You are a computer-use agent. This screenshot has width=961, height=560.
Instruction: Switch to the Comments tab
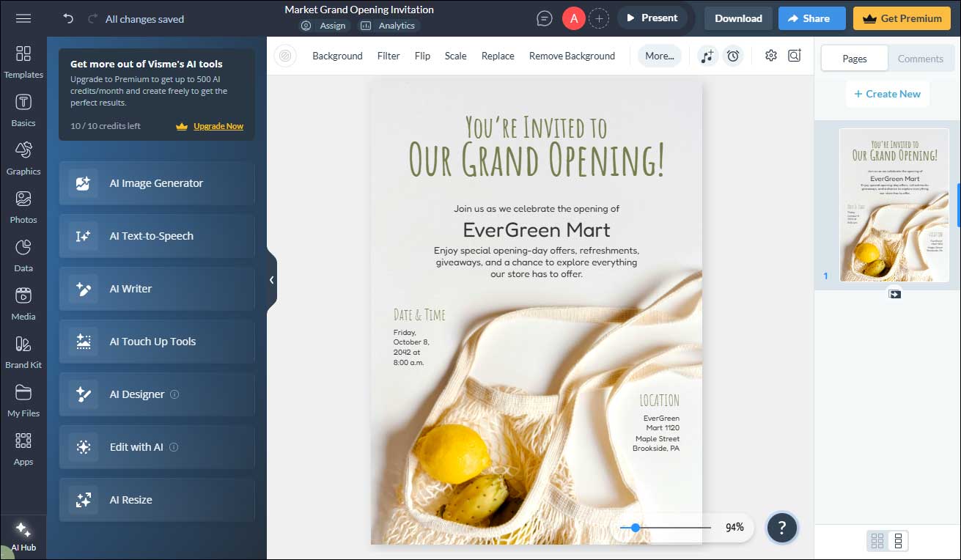point(921,58)
